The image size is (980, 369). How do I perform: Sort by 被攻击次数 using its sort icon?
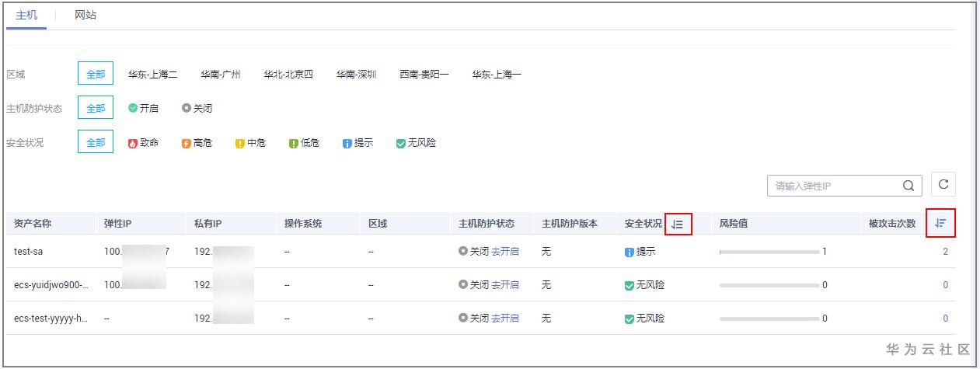point(940,223)
